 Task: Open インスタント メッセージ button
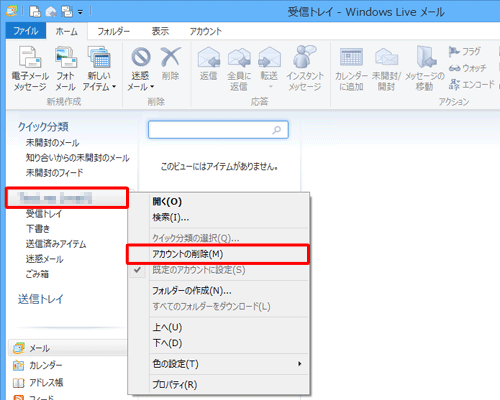point(305,69)
